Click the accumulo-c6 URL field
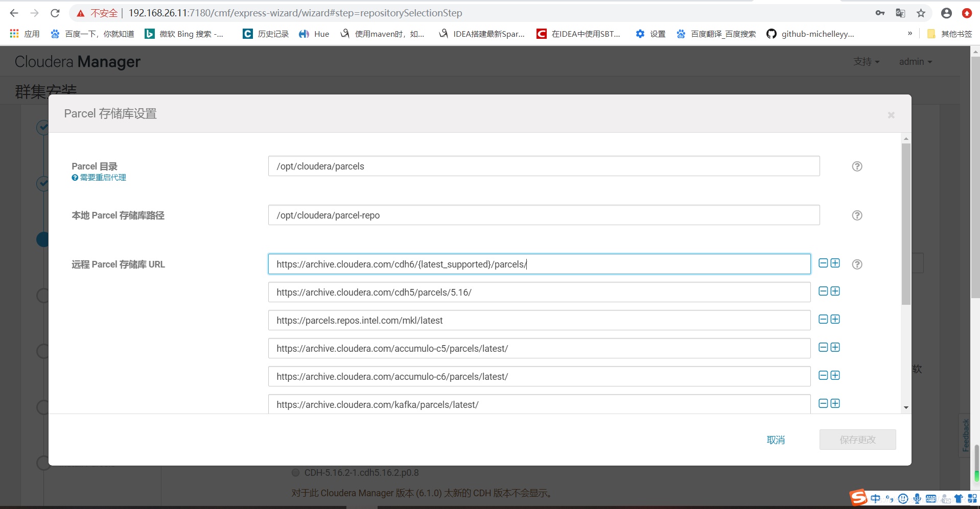 (x=539, y=376)
